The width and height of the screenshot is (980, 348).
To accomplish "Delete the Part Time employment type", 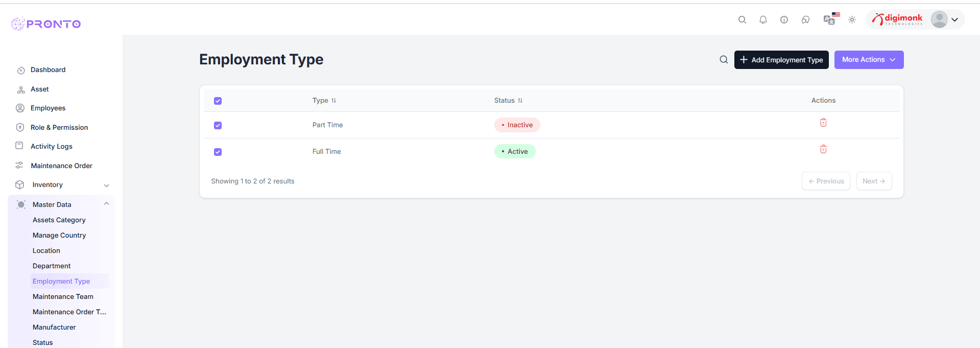I will tap(823, 123).
